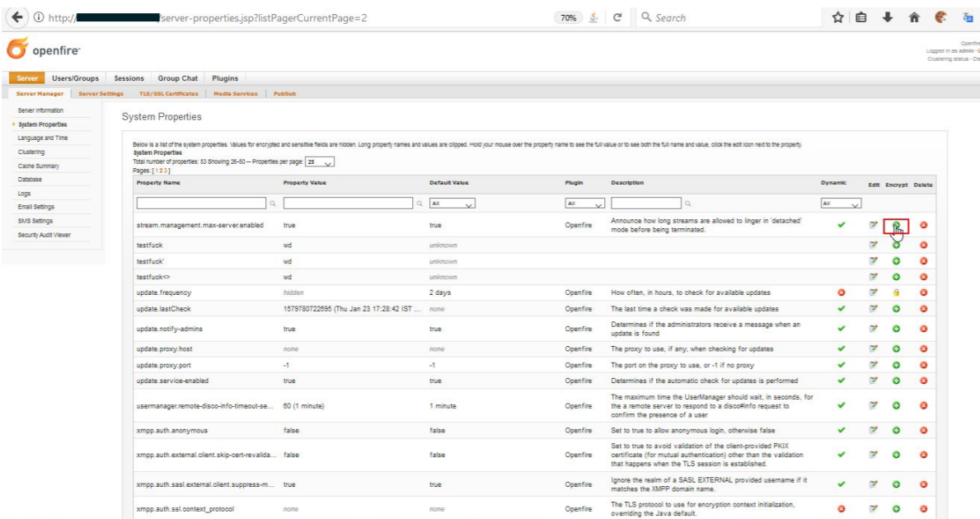Screen dimensions: 980x519
Task: Edit the update.service-enabled property
Action: [874, 381]
